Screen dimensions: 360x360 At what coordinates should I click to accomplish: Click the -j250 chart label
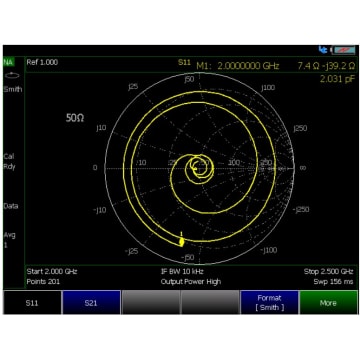tap(301, 209)
